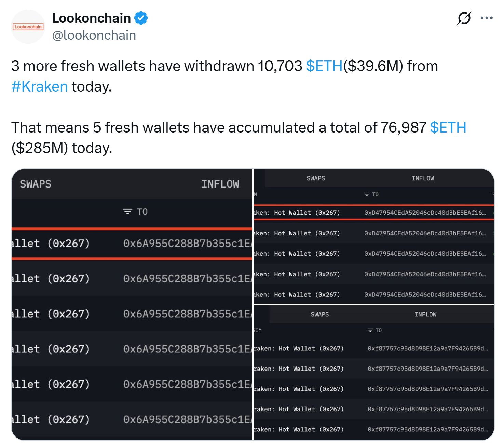Image resolution: width=504 pixels, height=444 pixels.
Task: Select SWAPS tab in the top-right table
Action: click(315, 178)
